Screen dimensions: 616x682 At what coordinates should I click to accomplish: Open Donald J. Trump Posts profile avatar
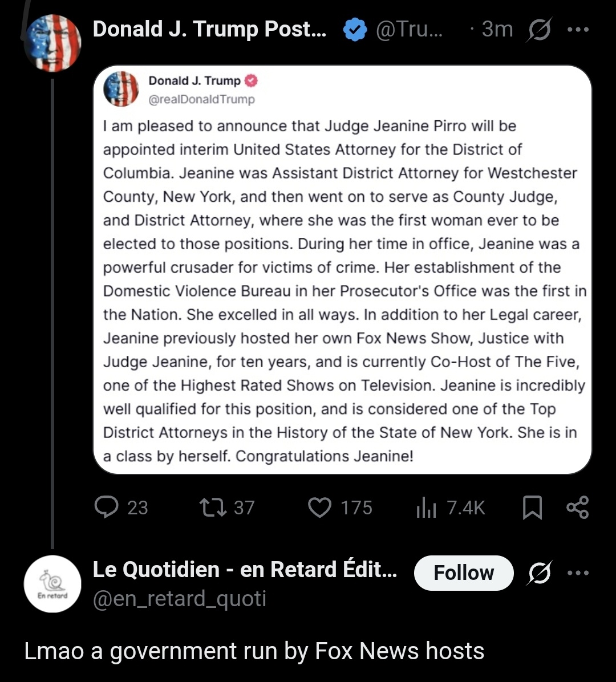coord(52,43)
